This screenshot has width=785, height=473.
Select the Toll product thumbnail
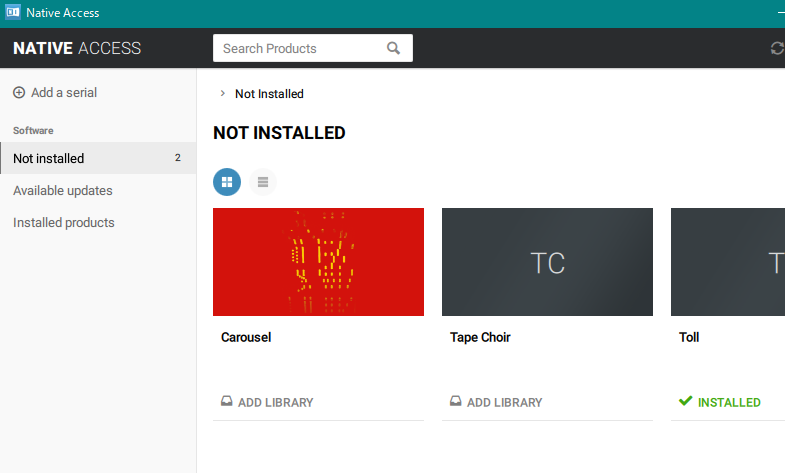pyautogui.click(x=728, y=262)
